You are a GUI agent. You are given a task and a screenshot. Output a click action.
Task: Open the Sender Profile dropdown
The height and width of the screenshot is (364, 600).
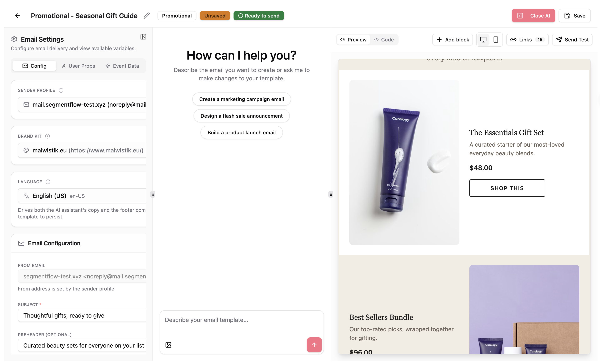click(x=82, y=105)
